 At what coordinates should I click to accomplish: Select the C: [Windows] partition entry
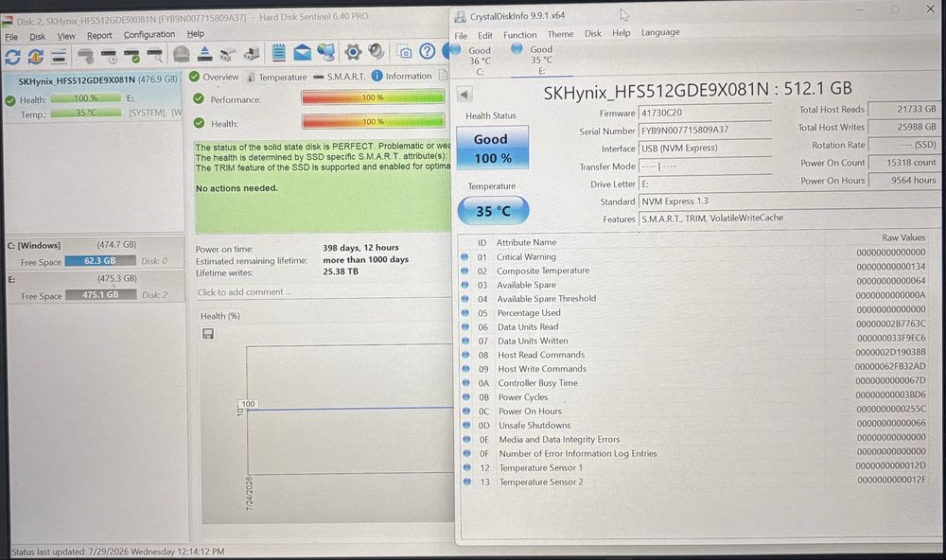(95, 253)
